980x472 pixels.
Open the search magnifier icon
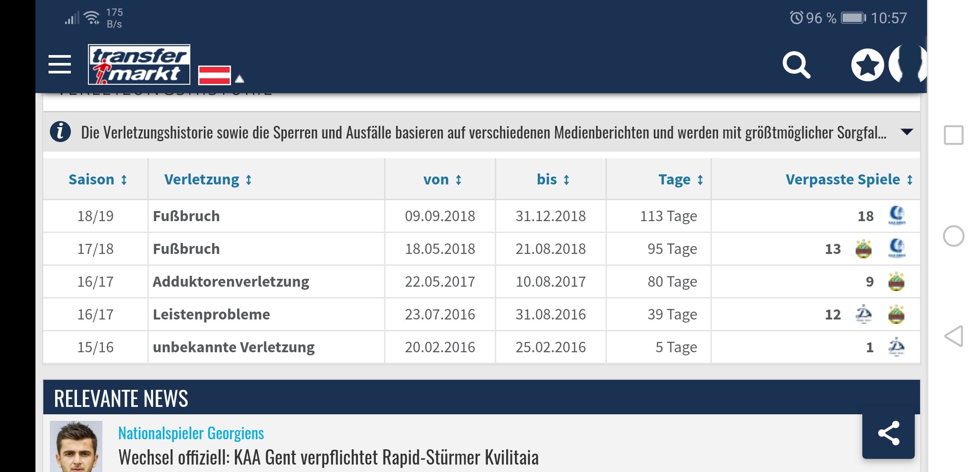pyautogui.click(x=796, y=65)
